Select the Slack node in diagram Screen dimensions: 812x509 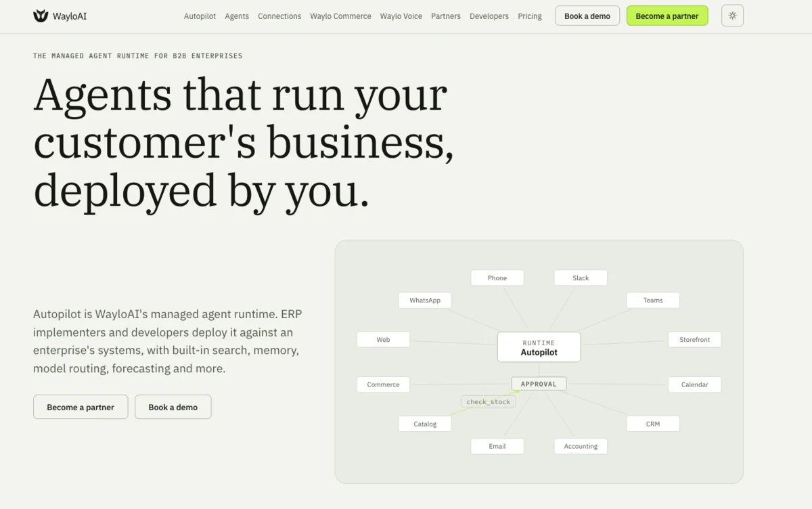(581, 278)
